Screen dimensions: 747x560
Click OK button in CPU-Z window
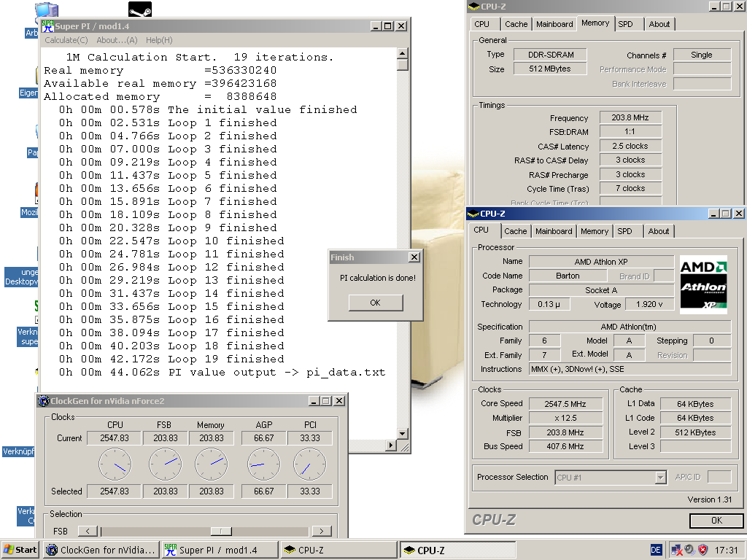[716, 521]
